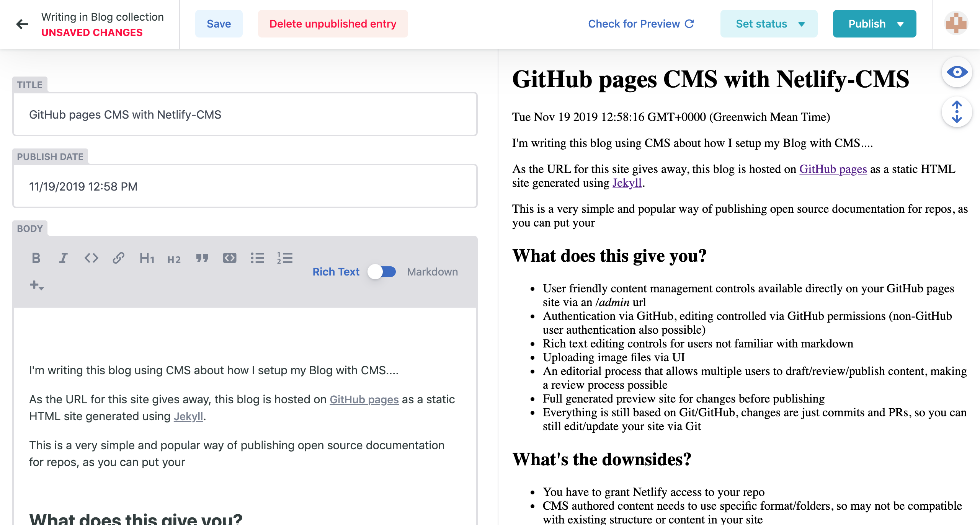
Task: Open the Publish dropdown
Action: 874,24
